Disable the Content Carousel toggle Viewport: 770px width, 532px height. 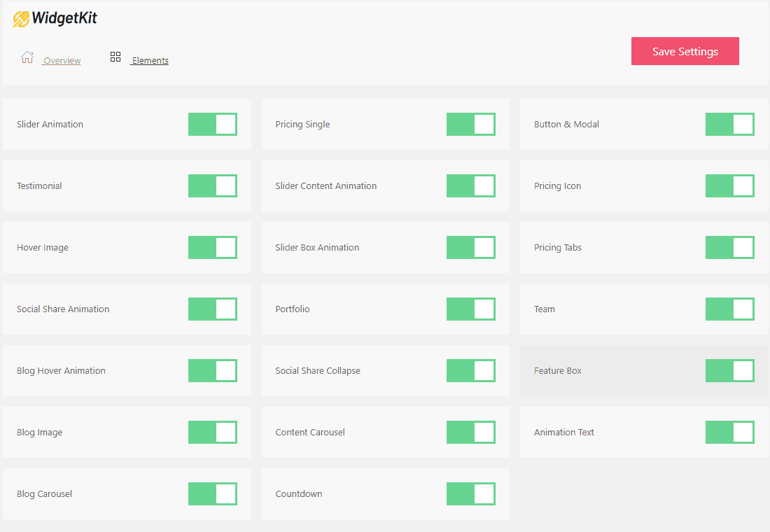tap(471, 433)
